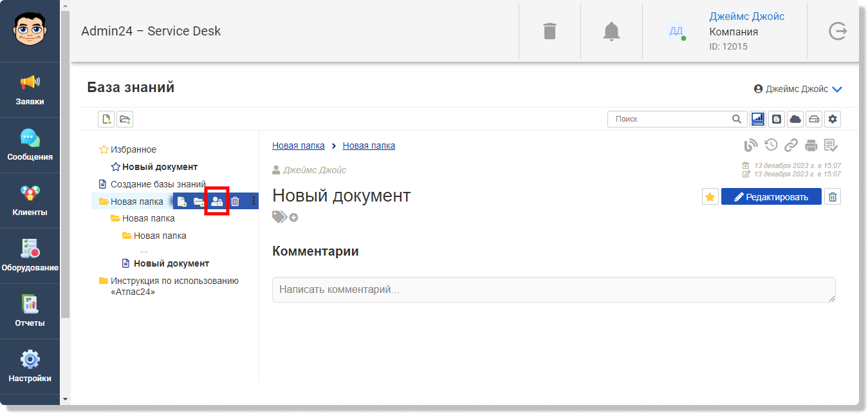Open notifications bell in the header
Image resolution: width=868 pixels, height=414 pixels.
pos(611,31)
